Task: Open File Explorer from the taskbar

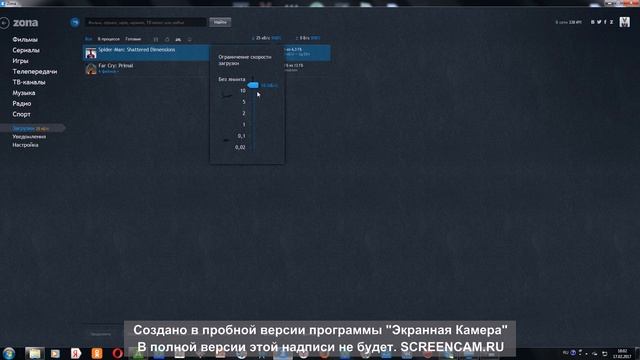Action: [x=34, y=353]
